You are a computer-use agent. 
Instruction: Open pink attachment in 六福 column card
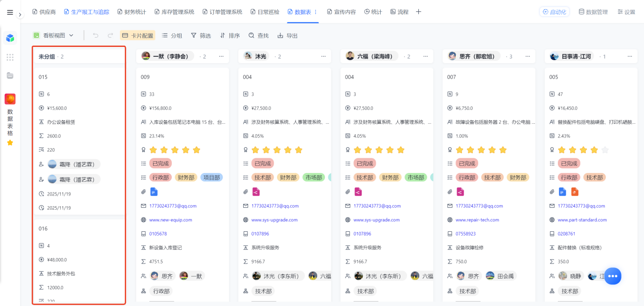(x=358, y=192)
